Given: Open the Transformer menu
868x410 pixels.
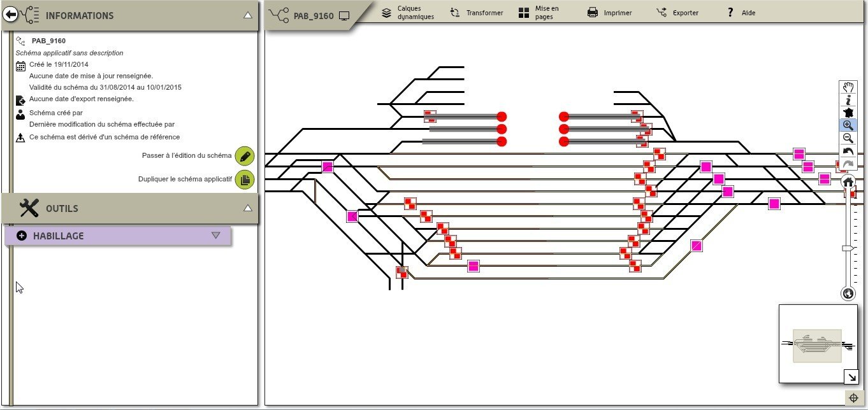Looking at the screenshot, I should tap(476, 13).
